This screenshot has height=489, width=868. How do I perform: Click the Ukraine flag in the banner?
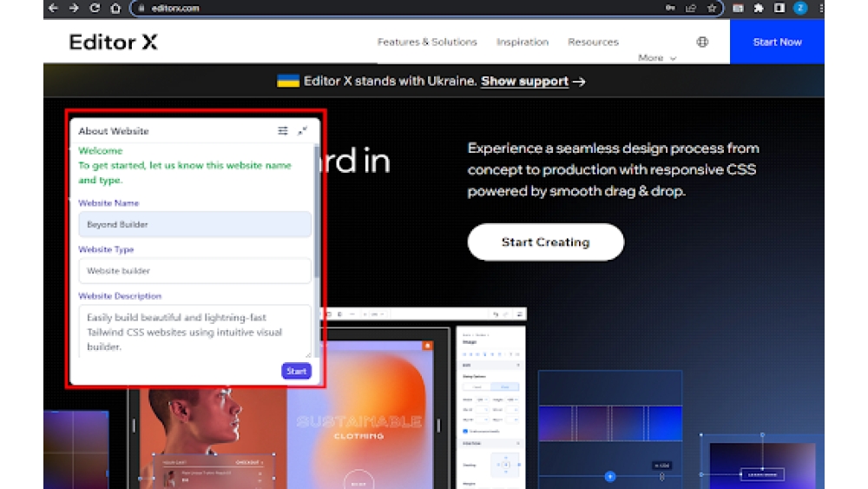pyautogui.click(x=288, y=82)
